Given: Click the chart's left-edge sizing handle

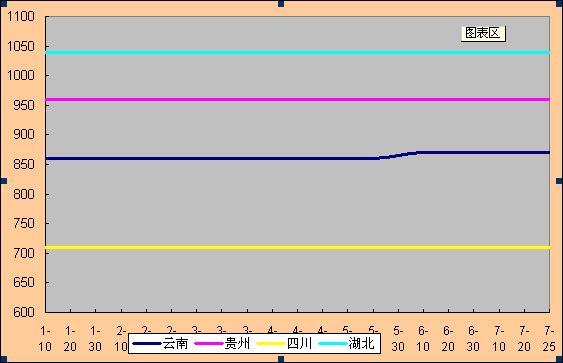Looking at the screenshot, I should click(x=4, y=181).
